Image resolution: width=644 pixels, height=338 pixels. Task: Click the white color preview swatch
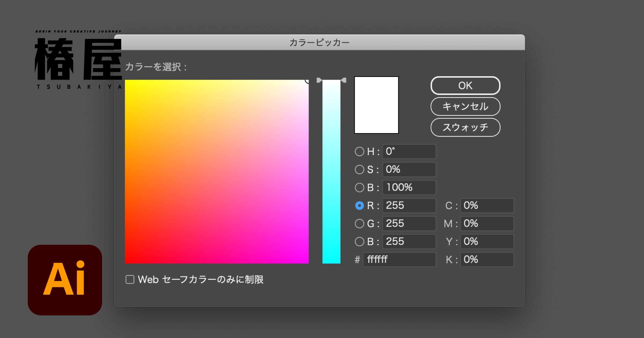(x=376, y=105)
